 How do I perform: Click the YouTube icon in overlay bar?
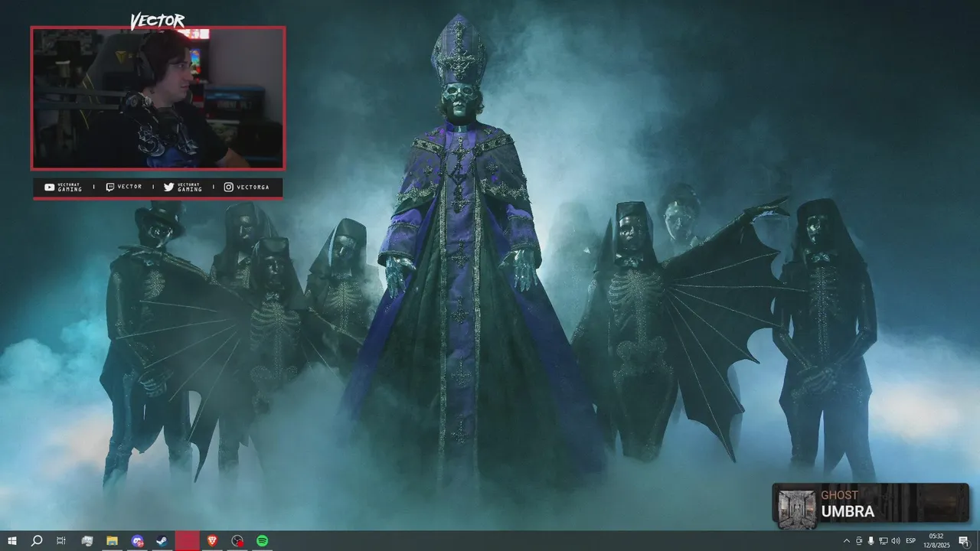(49, 187)
